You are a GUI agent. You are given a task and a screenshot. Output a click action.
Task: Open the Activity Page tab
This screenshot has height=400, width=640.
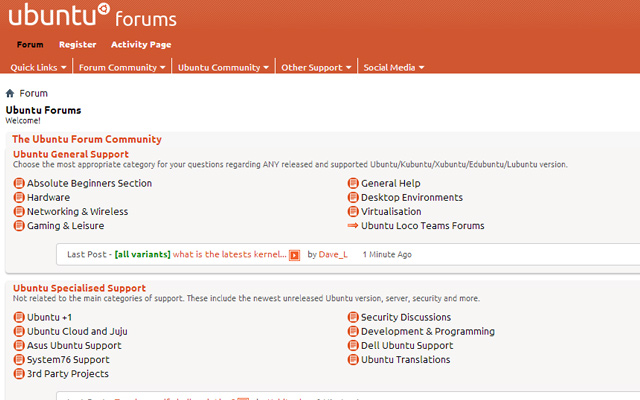point(141,45)
